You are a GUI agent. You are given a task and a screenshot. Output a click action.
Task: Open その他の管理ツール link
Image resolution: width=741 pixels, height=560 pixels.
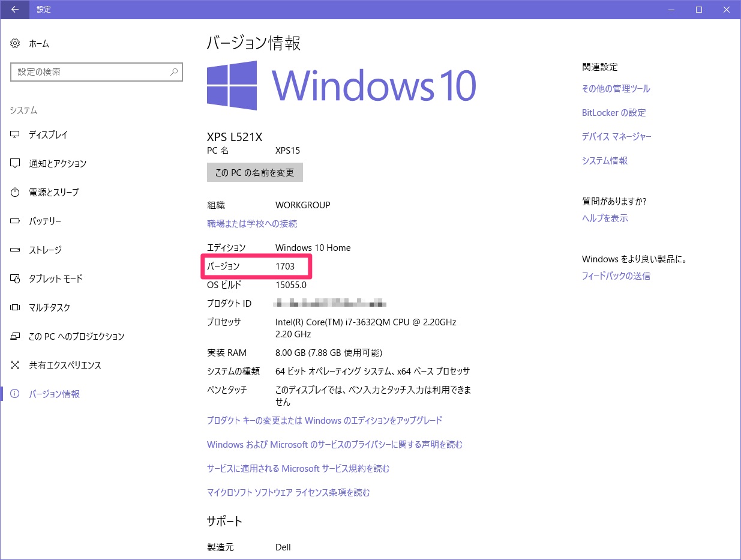coord(616,89)
